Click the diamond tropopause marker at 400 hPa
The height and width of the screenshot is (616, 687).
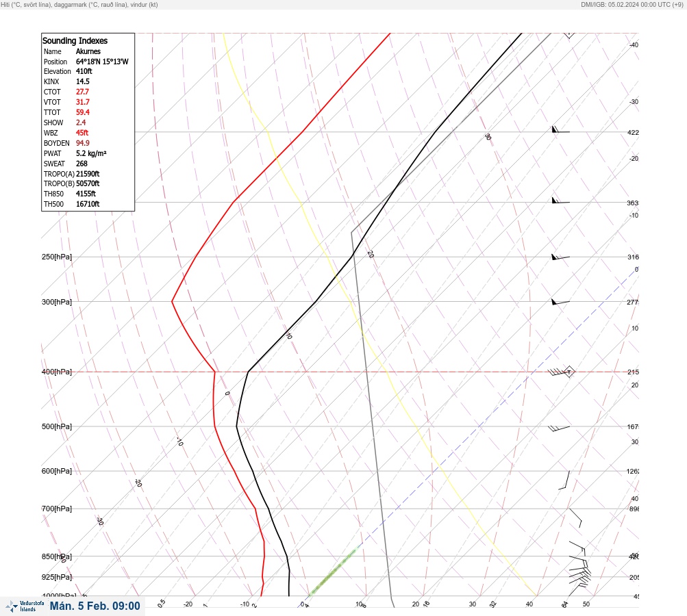point(569,372)
